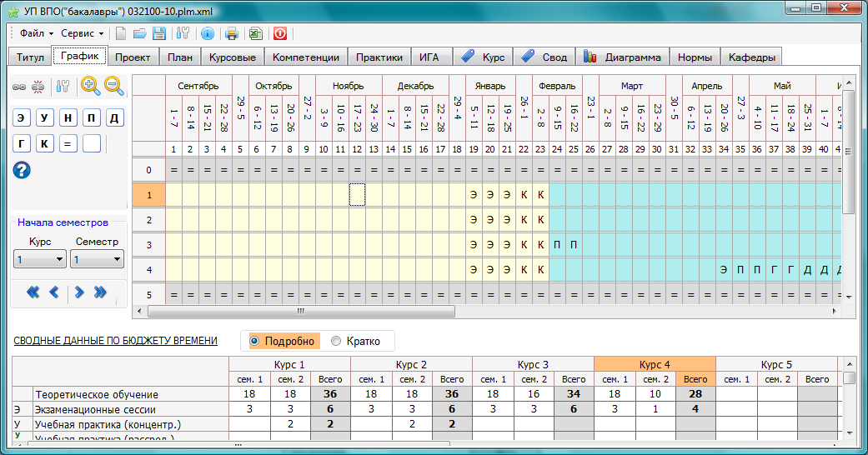Switch to the Титул tab
The width and height of the screenshot is (868, 455).
(31, 57)
